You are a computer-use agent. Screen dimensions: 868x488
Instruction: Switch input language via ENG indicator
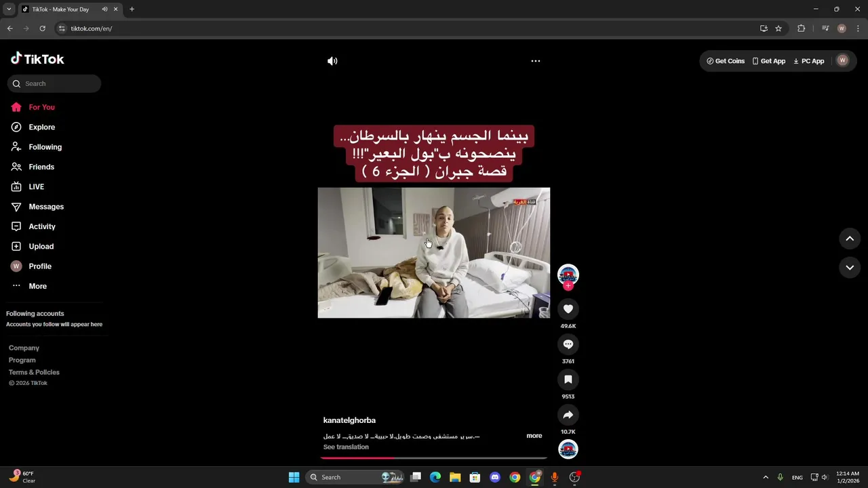pyautogui.click(x=797, y=477)
